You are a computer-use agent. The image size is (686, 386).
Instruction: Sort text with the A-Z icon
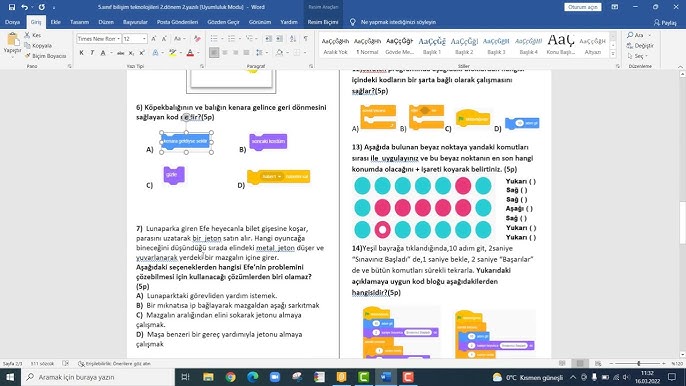click(x=293, y=39)
